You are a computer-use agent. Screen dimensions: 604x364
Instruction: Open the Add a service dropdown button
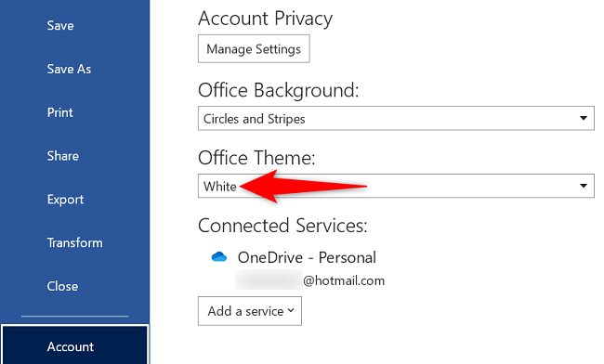[250, 311]
